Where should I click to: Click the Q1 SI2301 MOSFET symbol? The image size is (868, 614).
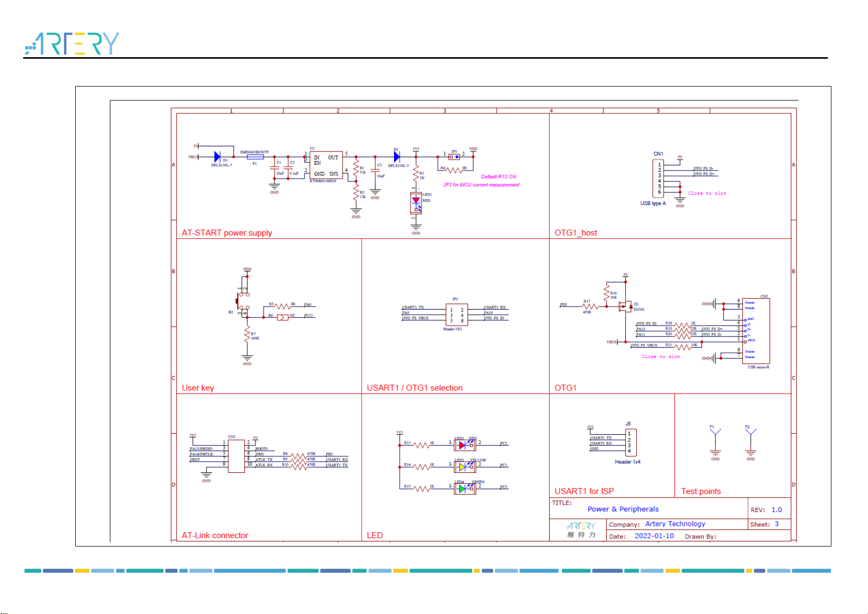coord(625,306)
